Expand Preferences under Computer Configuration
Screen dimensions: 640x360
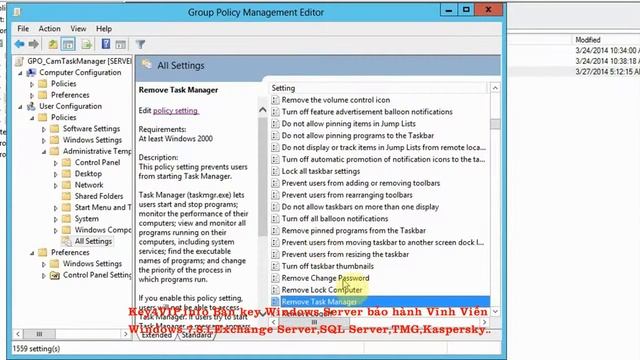[32, 95]
